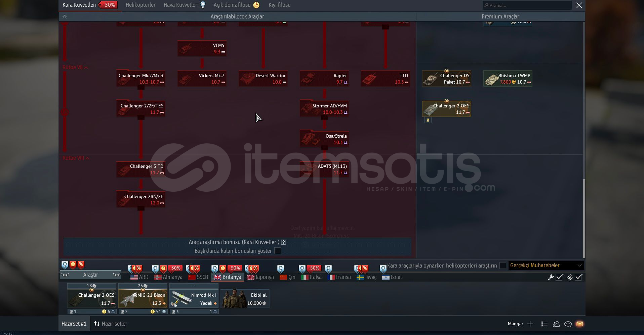Toggle the checkbox next to the ammunition refill icon
The image size is (644, 335).
click(x=579, y=277)
